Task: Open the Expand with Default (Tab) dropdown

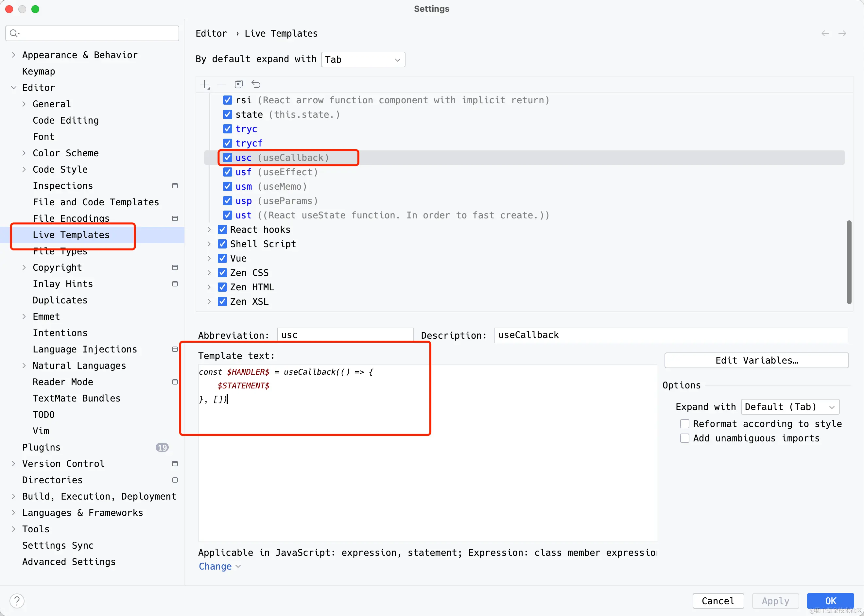Action: tap(790, 407)
